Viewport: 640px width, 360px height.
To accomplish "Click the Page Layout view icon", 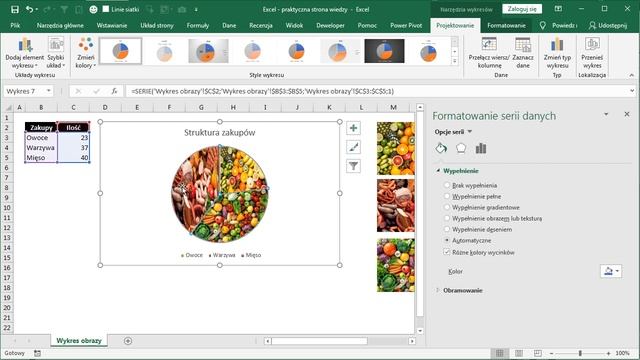I will (x=519, y=353).
